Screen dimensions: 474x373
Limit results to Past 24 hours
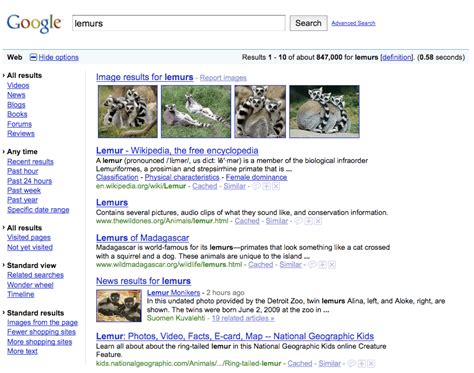click(x=30, y=181)
